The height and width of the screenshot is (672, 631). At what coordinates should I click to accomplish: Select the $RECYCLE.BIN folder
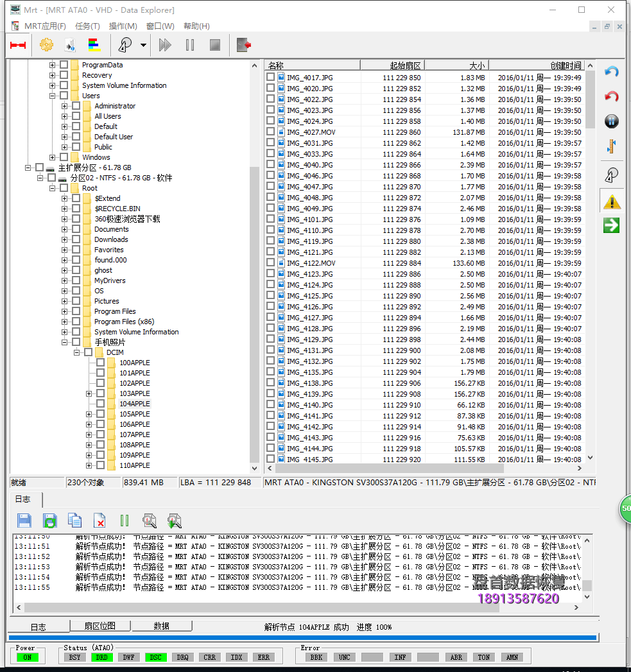point(117,209)
